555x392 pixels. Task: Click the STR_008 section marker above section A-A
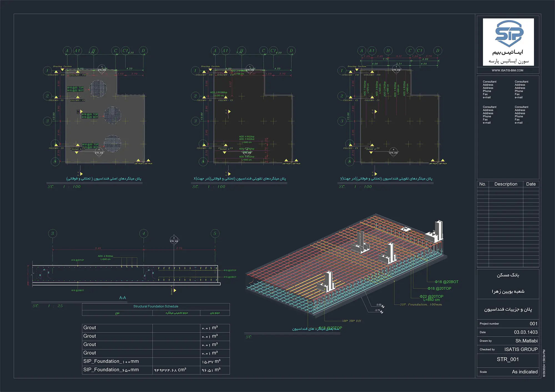click(x=174, y=240)
